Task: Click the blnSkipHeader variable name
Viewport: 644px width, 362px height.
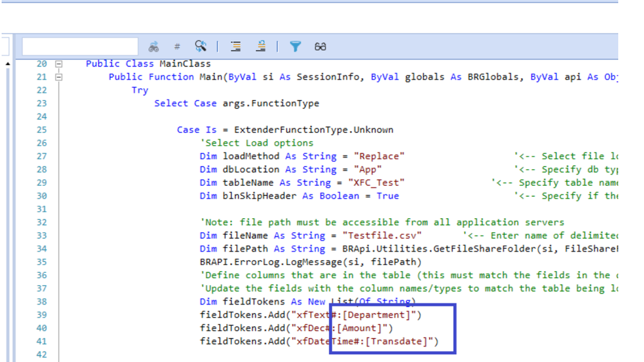Action: click(x=260, y=196)
